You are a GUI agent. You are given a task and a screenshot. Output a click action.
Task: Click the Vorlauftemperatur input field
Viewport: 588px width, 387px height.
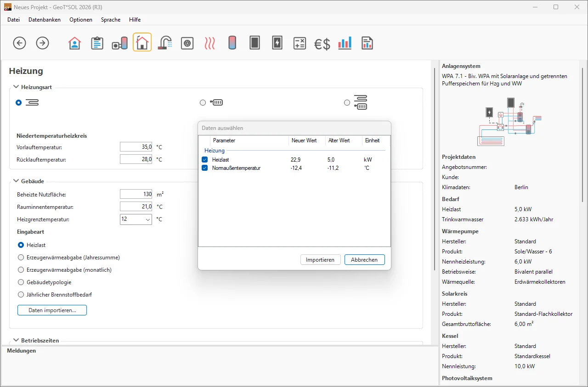point(136,147)
